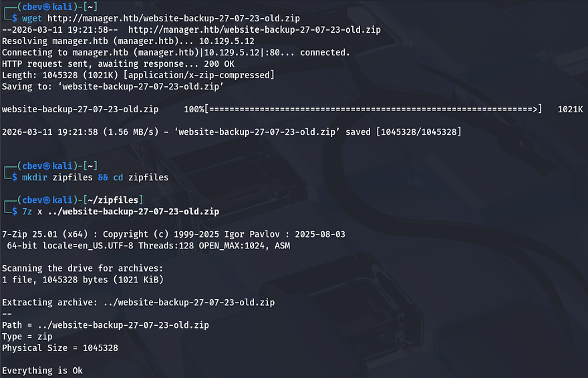The image size is (588, 378).
Task: Click the "Physical Size = 1045328" line
Action: pyautogui.click(x=60, y=348)
